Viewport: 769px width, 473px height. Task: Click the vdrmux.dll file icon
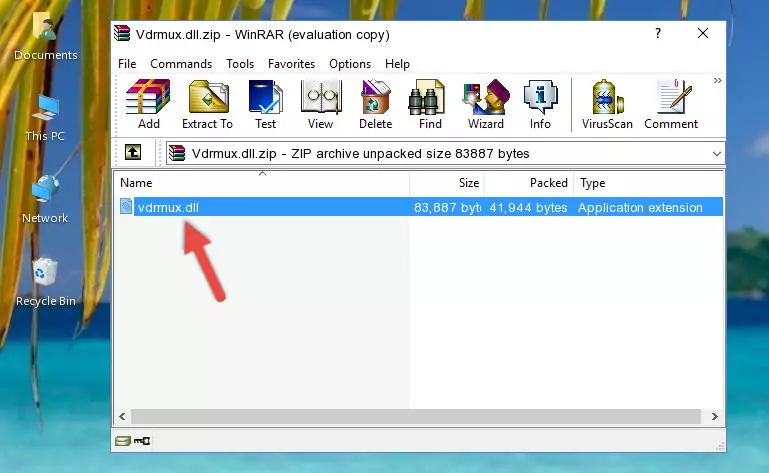tap(126, 207)
